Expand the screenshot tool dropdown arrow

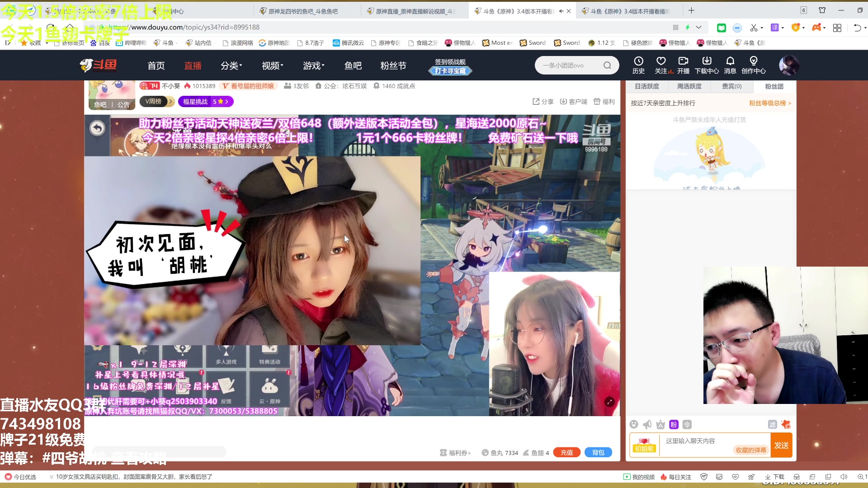click(762, 28)
